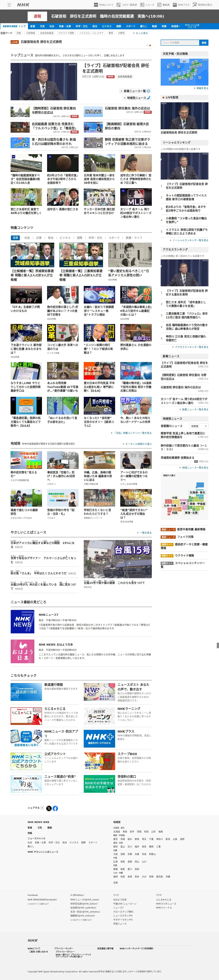Click the page scrollbar handle at right edge
219x980 pixels.
217,646
